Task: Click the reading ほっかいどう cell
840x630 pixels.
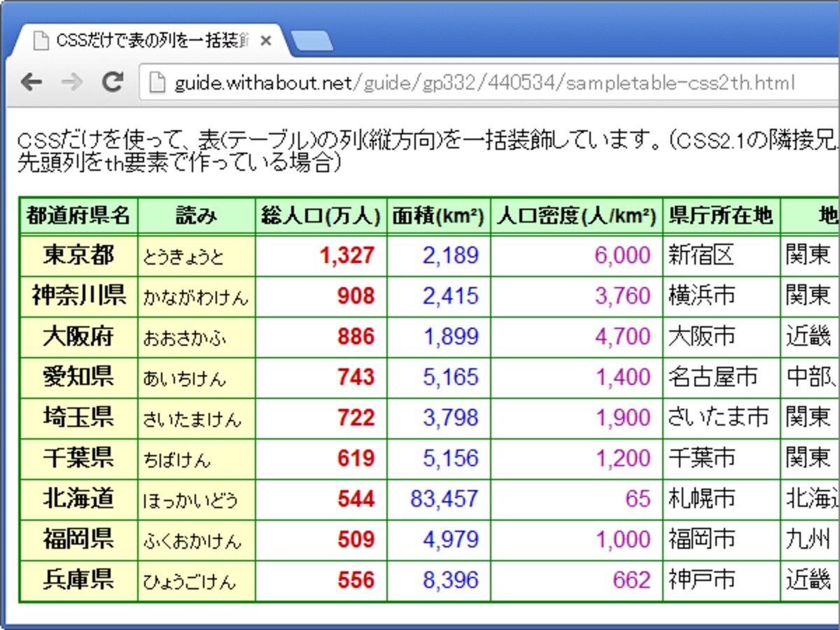Action: coord(197,499)
